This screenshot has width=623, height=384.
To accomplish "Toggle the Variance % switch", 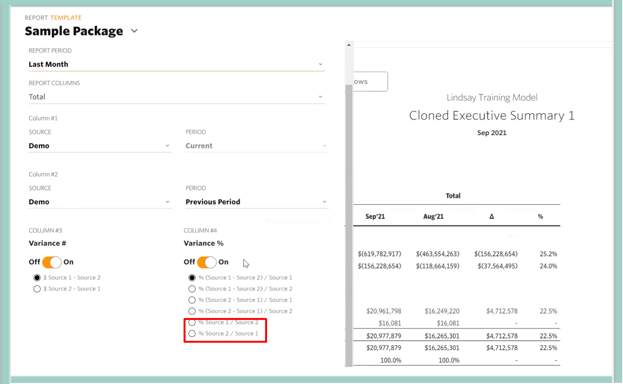I will tap(207, 262).
